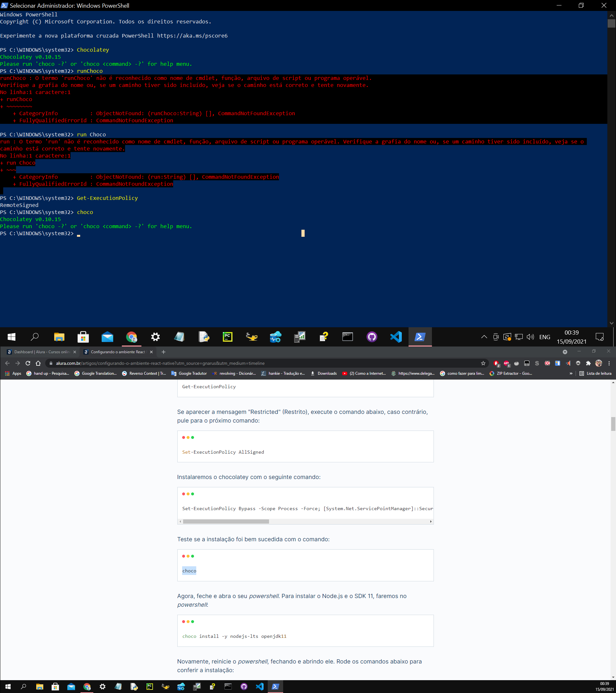Open the megaphone extension icon

(568, 363)
